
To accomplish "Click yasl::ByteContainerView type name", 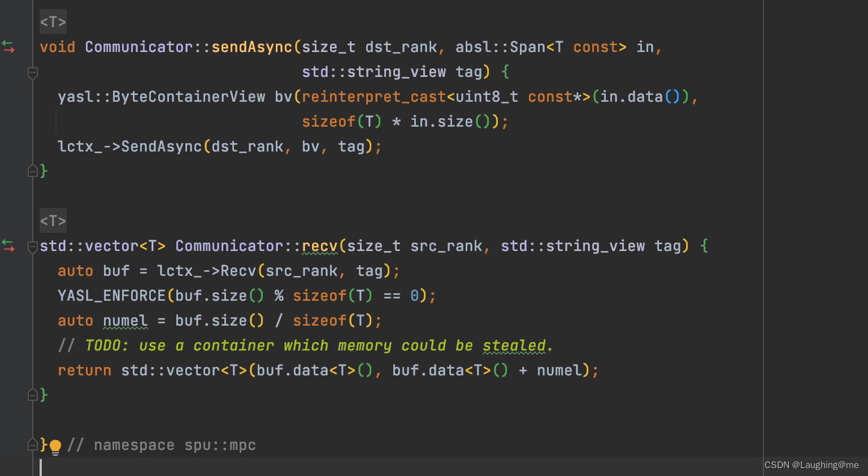I will [162, 97].
